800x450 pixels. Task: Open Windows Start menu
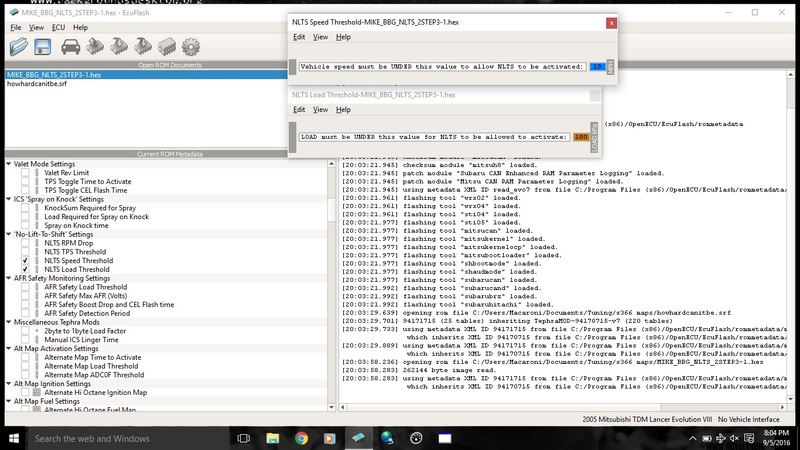coord(14,438)
